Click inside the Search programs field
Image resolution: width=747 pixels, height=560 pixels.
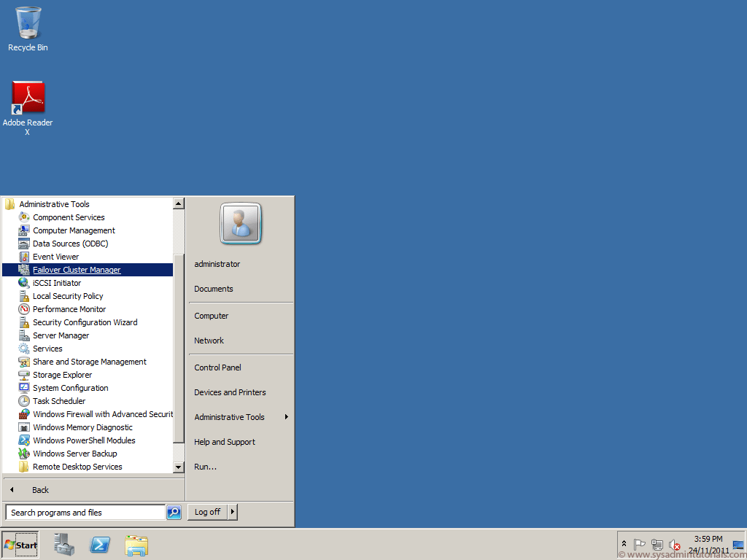(84, 512)
